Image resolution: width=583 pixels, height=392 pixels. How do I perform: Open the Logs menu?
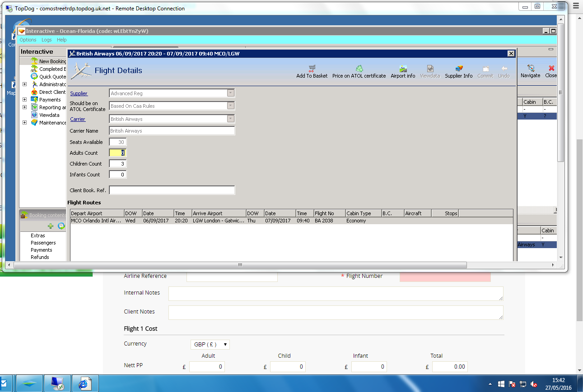coord(47,40)
